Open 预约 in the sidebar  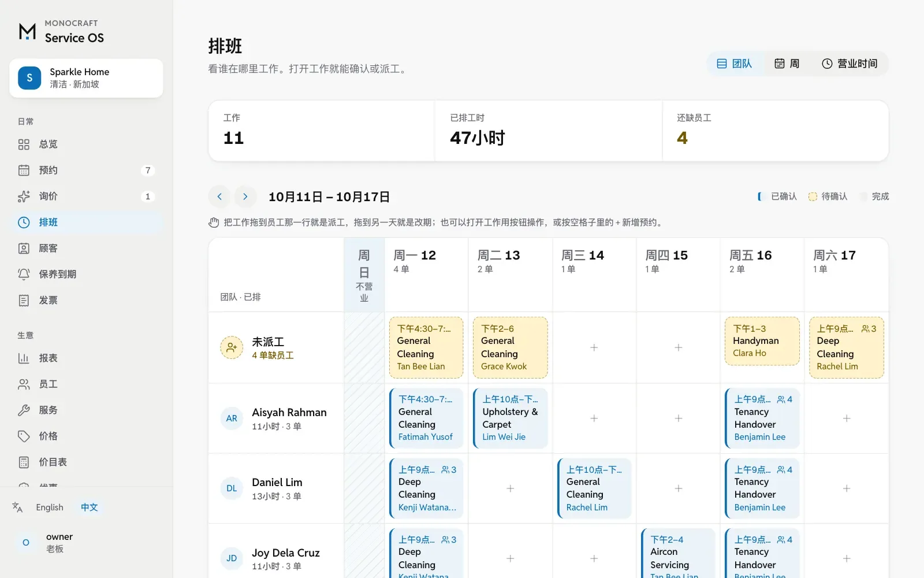coord(86,171)
